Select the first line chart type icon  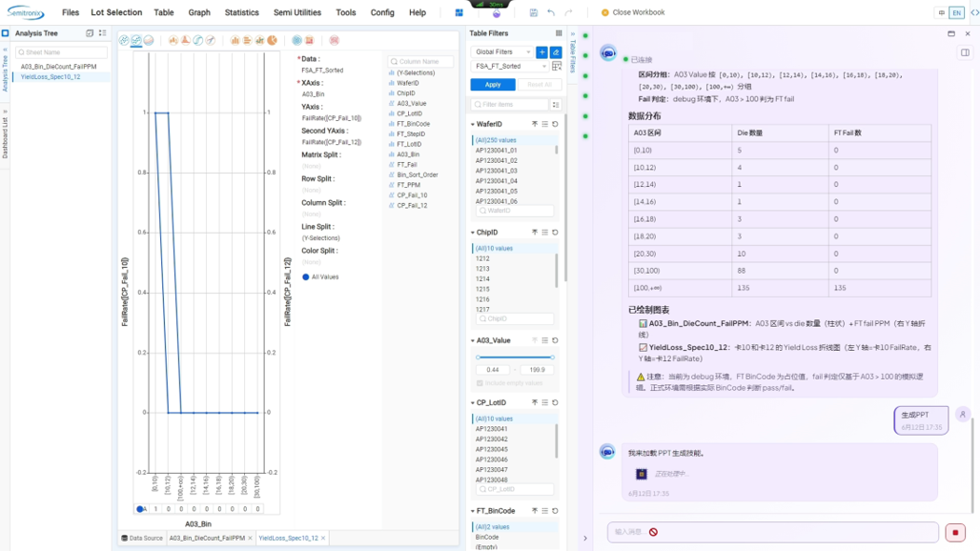(x=124, y=41)
